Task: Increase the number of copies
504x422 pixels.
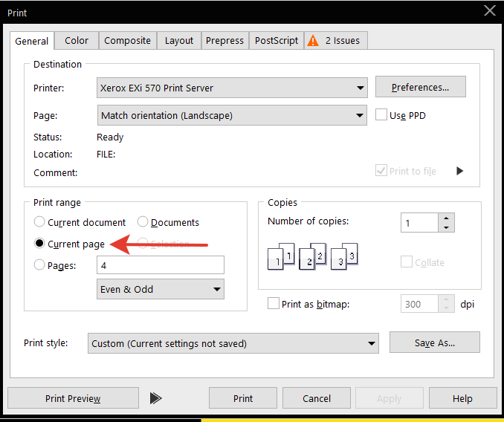Action: pos(446,218)
